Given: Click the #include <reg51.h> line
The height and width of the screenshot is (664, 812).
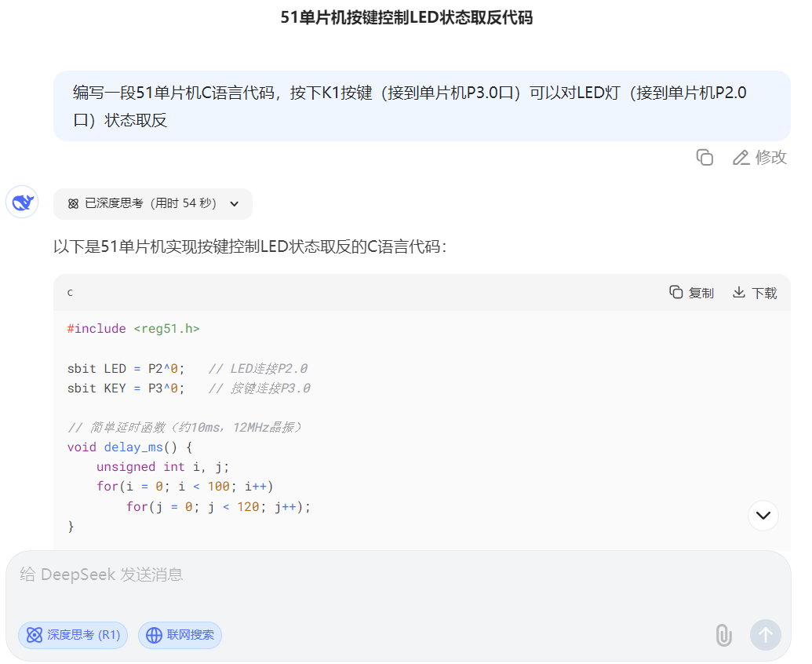Looking at the screenshot, I should pos(133,329).
